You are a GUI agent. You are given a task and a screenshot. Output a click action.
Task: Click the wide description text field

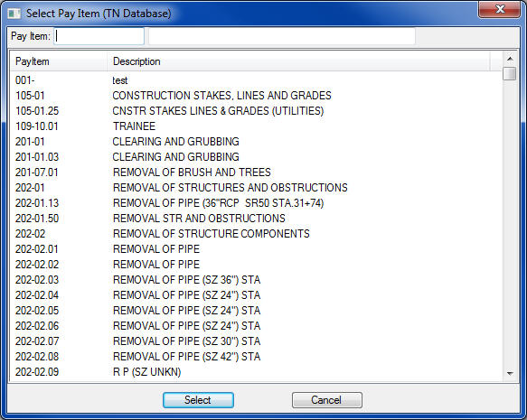pyautogui.click(x=282, y=36)
